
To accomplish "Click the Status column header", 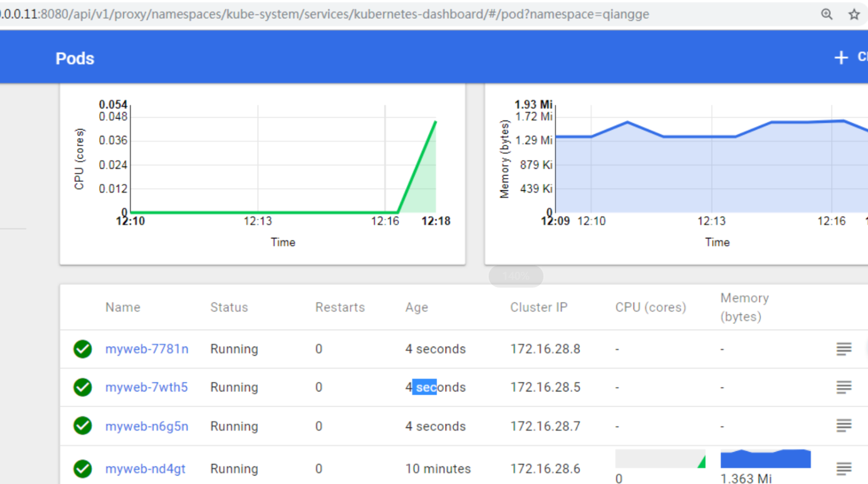I will coord(229,307).
